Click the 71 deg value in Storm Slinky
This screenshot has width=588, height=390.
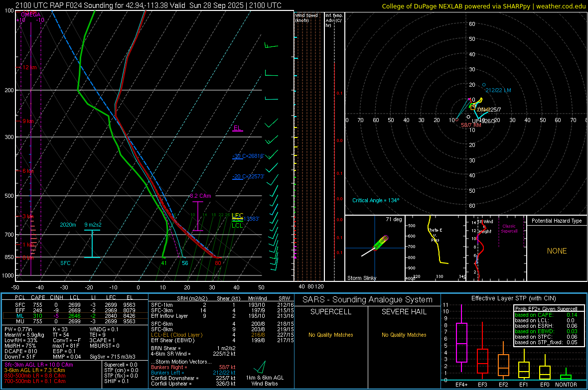pyautogui.click(x=394, y=219)
